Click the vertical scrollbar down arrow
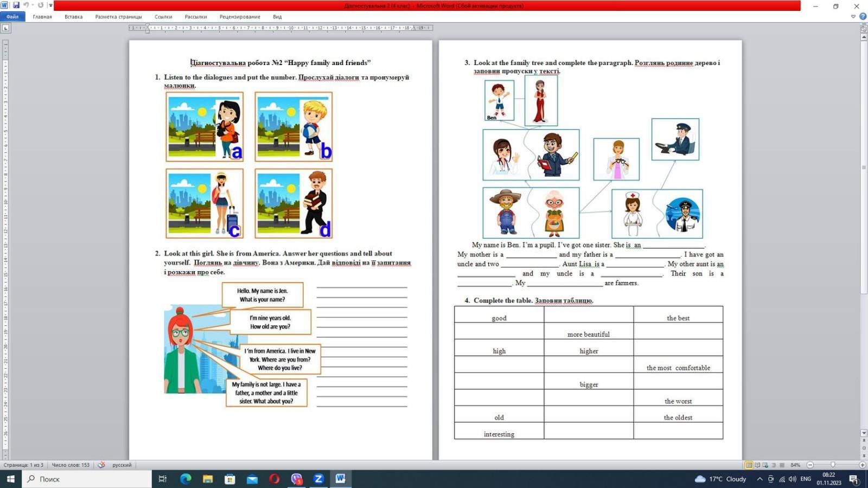Image resolution: width=868 pixels, height=488 pixels. coord(864,433)
